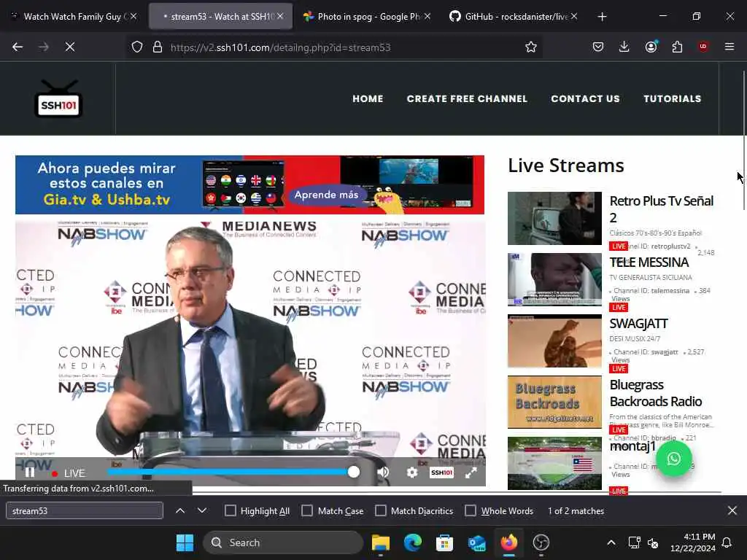Click page vertical scrollbar
This screenshot has height=560, width=747.
point(743,139)
